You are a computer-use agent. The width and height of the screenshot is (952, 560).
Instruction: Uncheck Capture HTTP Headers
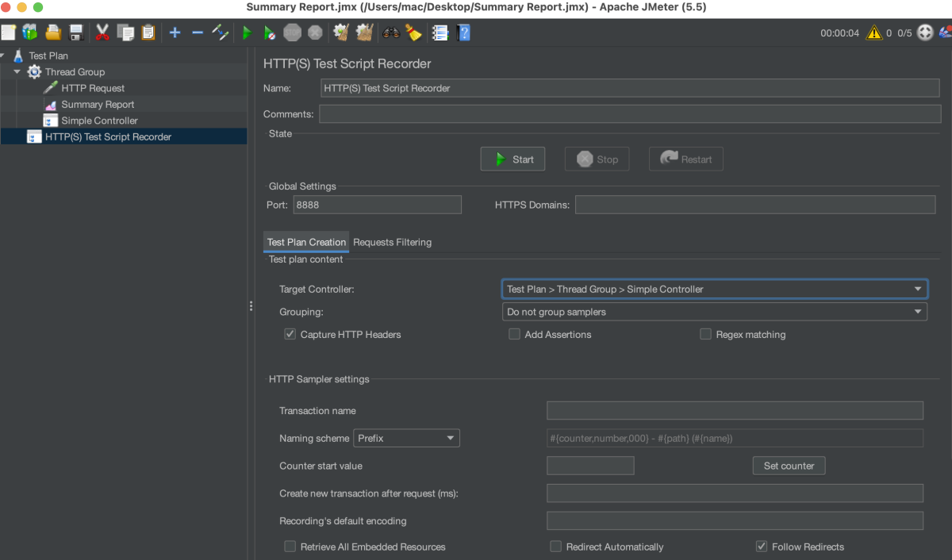point(290,334)
